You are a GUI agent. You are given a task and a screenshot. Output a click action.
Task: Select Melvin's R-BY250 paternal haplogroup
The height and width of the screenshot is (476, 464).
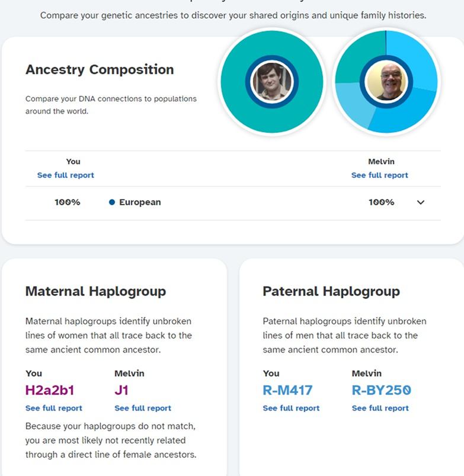382,390
